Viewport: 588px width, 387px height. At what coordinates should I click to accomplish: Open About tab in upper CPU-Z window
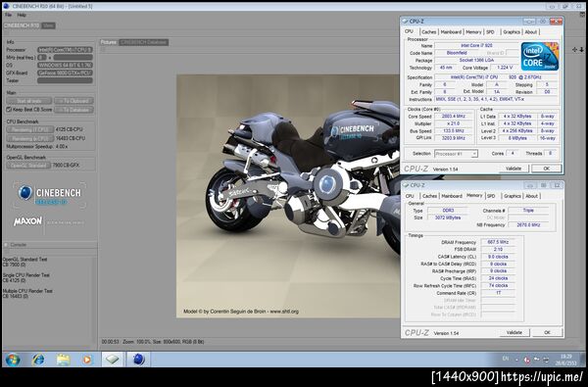click(531, 32)
